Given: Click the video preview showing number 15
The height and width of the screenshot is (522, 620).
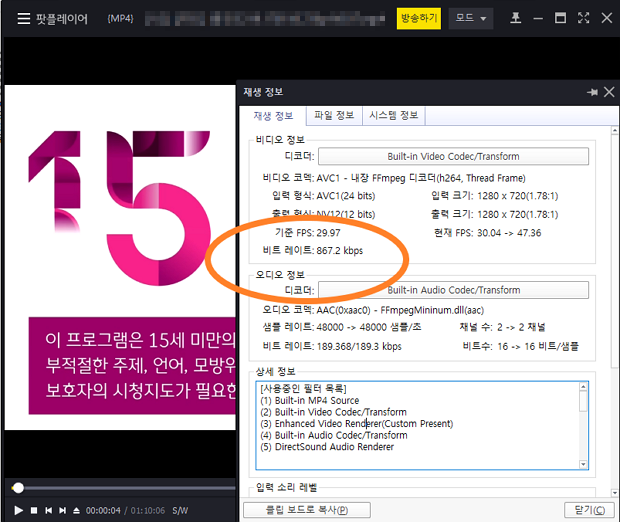Looking at the screenshot, I should point(120,257).
